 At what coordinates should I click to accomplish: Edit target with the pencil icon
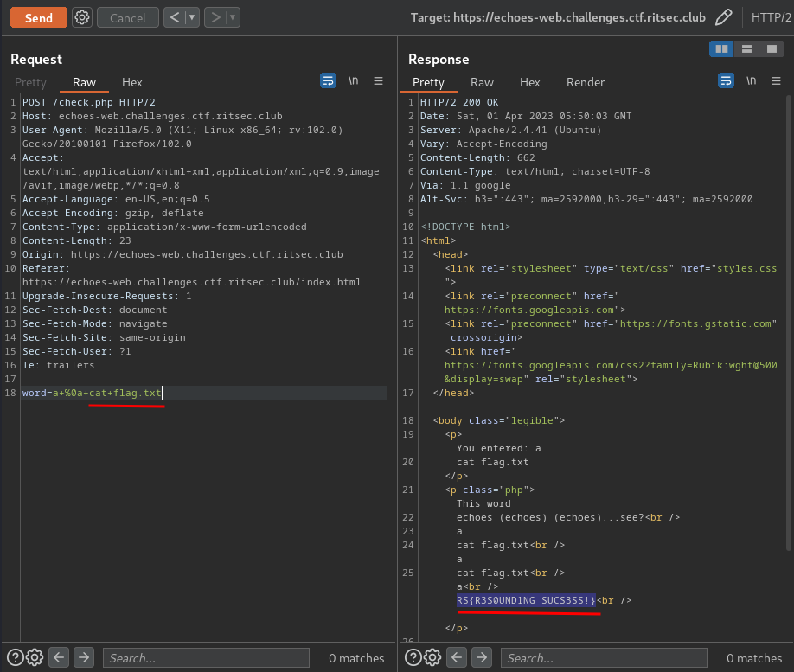[x=724, y=17]
